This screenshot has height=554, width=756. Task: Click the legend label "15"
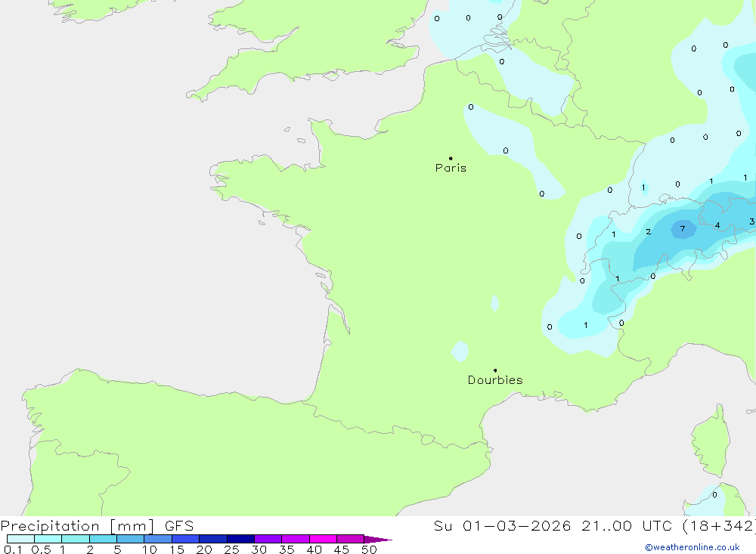(x=176, y=549)
